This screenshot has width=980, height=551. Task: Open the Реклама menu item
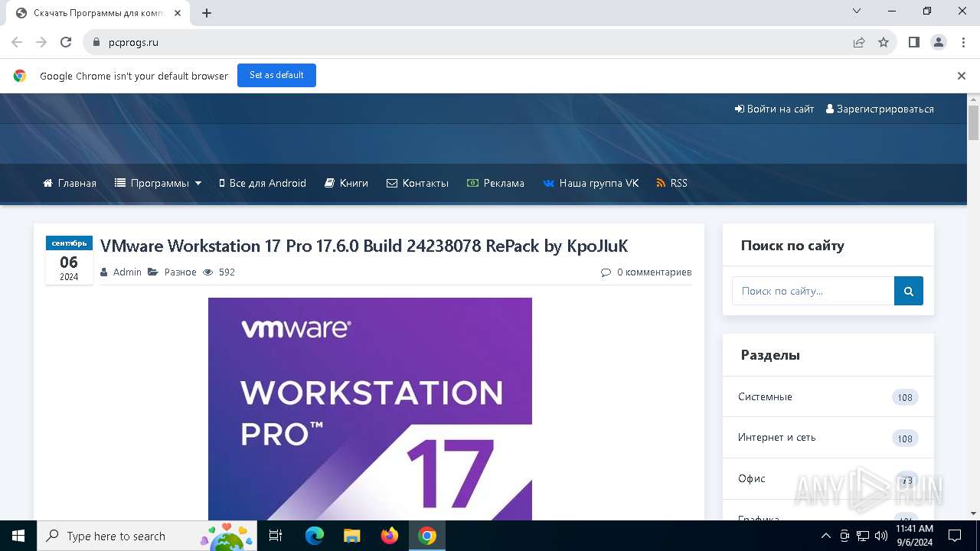point(495,183)
